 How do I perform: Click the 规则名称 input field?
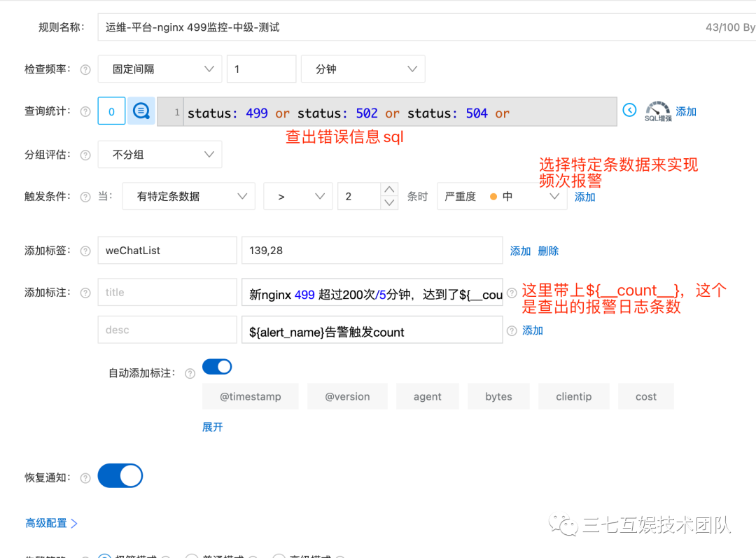(x=427, y=27)
